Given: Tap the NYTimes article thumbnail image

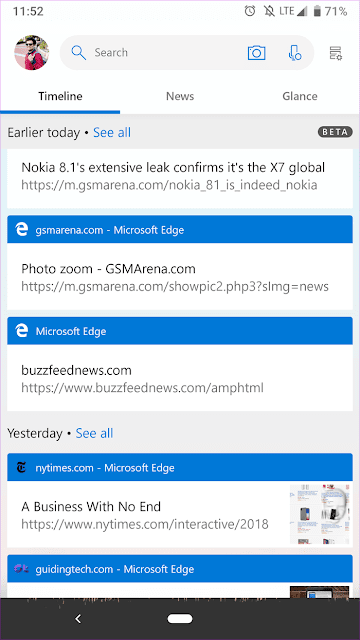Looking at the screenshot, I should coord(320,514).
